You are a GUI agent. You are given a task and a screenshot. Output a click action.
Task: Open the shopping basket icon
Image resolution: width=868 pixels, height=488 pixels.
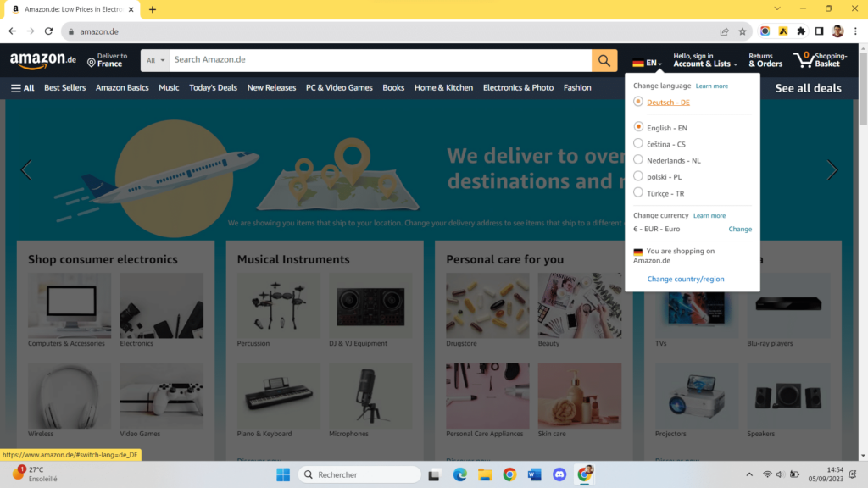click(x=804, y=60)
